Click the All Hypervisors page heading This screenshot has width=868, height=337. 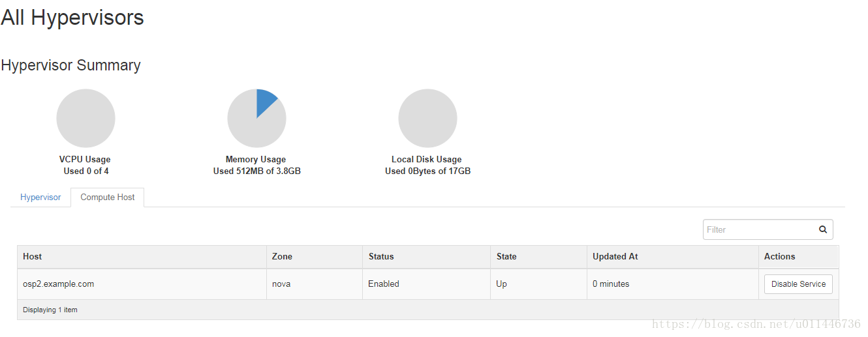[x=72, y=18]
